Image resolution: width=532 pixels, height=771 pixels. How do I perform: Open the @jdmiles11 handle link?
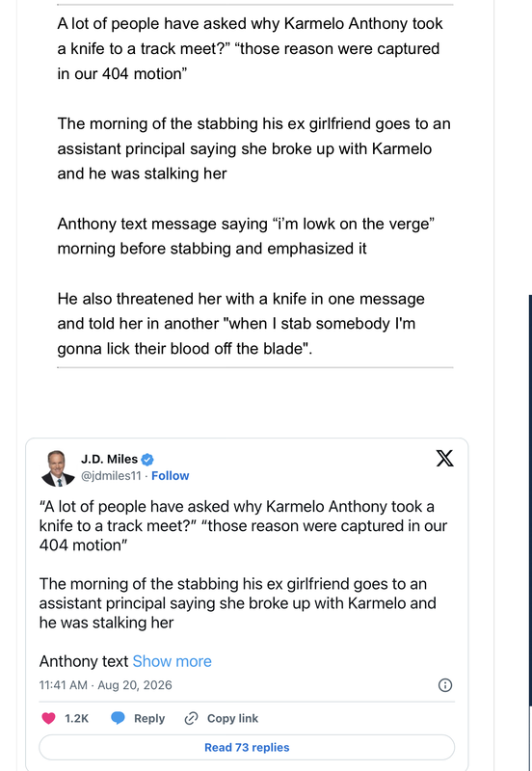(111, 476)
